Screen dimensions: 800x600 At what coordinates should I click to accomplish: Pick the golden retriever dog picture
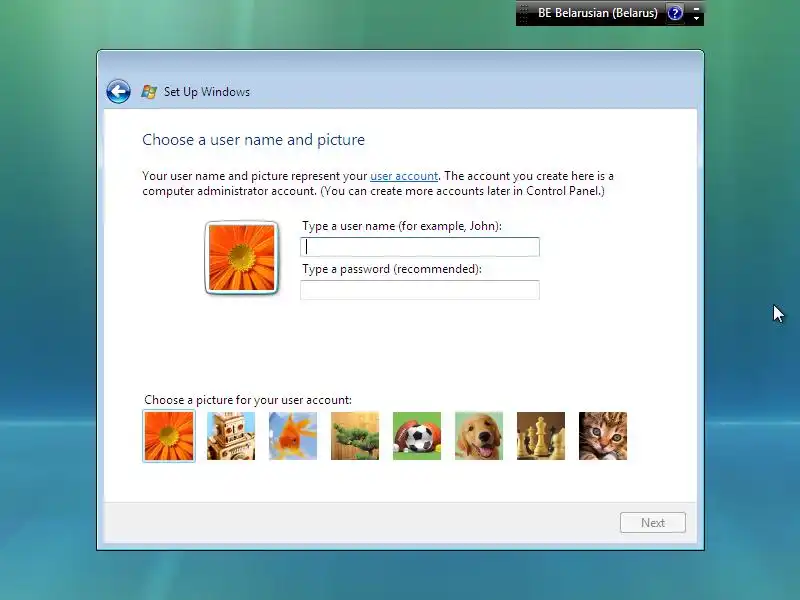pyautogui.click(x=479, y=436)
